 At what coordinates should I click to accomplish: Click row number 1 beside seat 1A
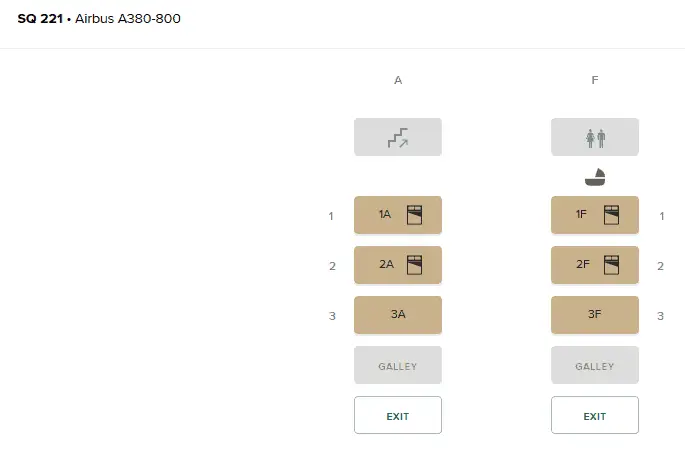331,216
